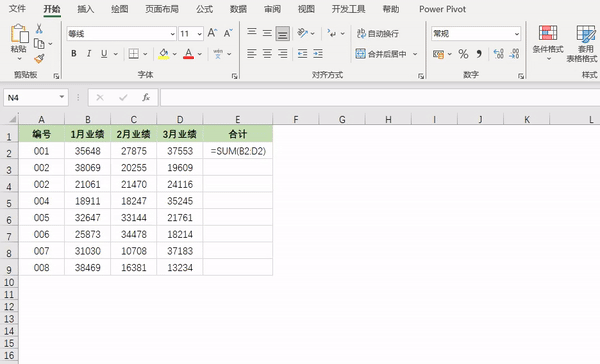Viewport: 600px width, 364px height.
Task: Select cell E2 with =SUM(B2:D2)
Action: pos(238,151)
